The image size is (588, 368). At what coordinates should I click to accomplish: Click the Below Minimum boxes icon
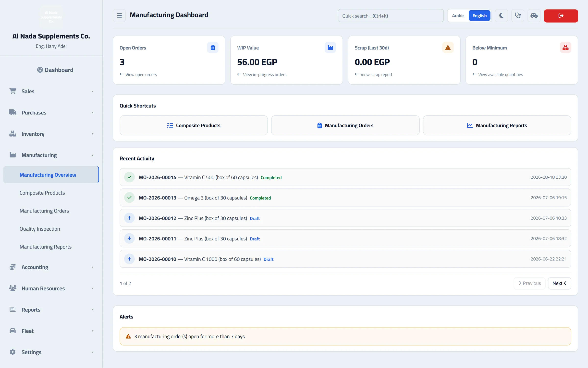pyautogui.click(x=565, y=48)
